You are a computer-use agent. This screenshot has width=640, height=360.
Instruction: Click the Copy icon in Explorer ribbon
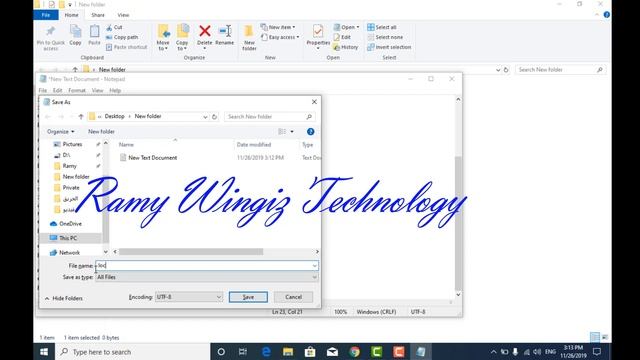click(76, 32)
